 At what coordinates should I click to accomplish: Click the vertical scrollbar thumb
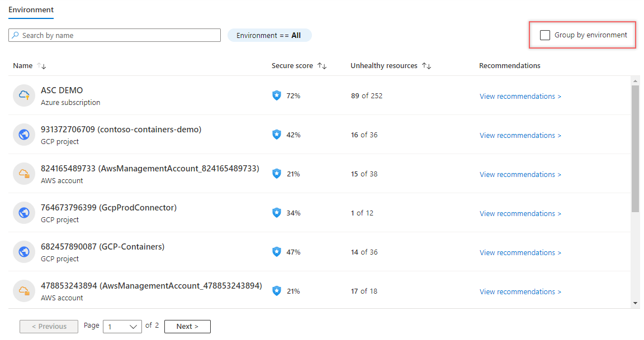pos(636,149)
